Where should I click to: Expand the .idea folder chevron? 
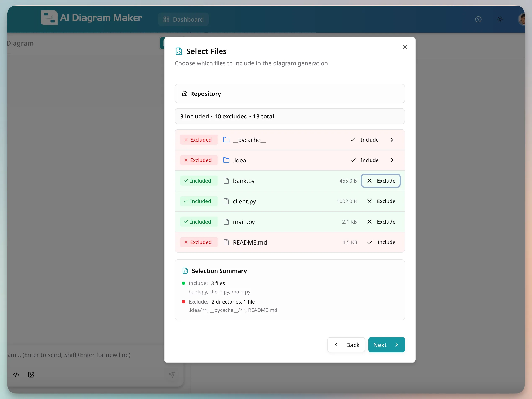coord(392,160)
